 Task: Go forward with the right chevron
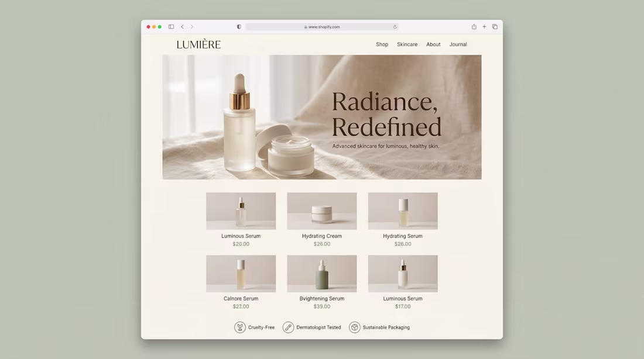coord(192,27)
